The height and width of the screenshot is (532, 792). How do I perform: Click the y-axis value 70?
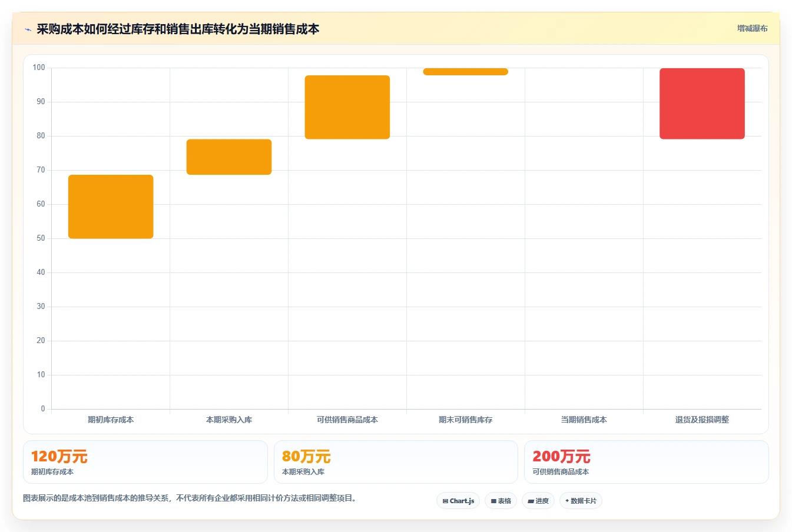pyautogui.click(x=41, y=170)
